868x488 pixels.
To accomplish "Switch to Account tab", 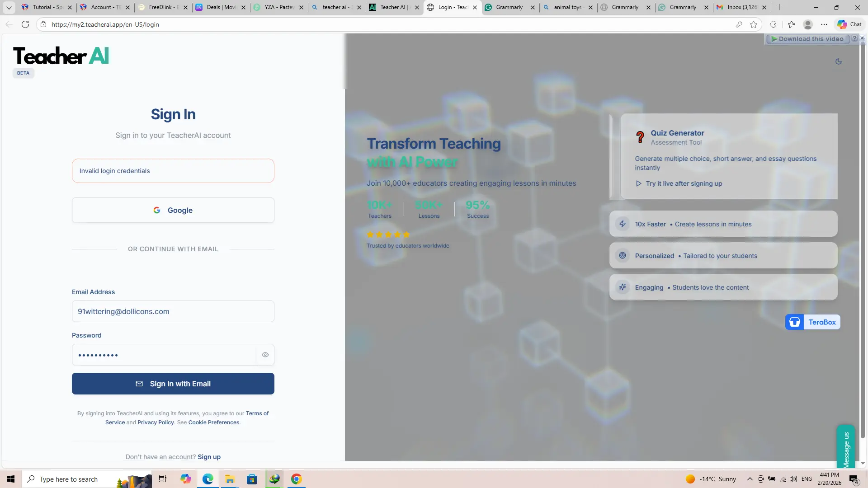I will [x=105, y=7].
